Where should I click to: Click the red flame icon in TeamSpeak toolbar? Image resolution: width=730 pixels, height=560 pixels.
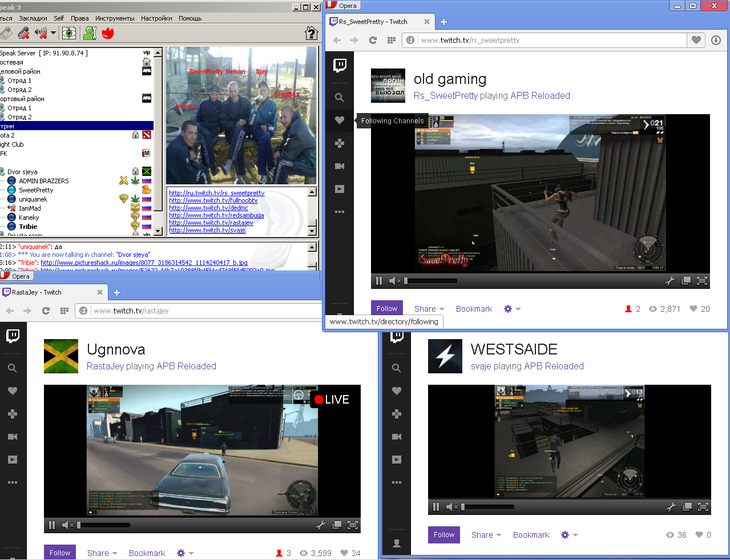(108, 33)
